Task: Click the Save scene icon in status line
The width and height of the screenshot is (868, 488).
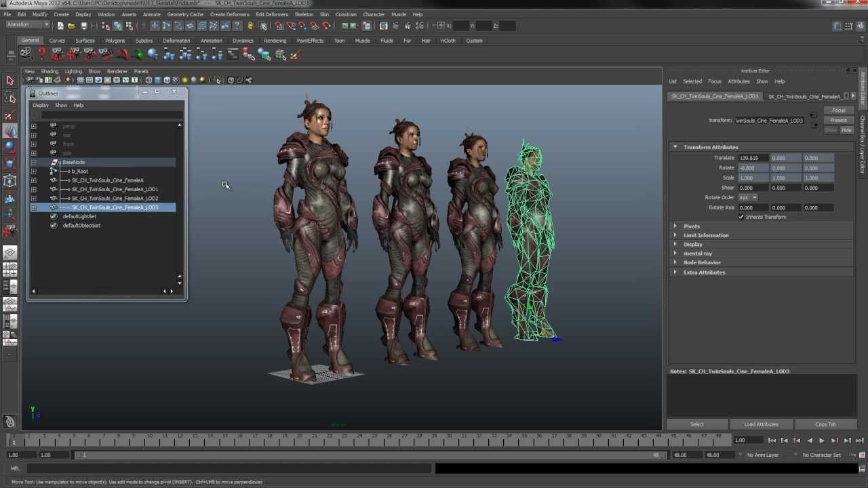Action: pyautogui.click(x=84, y=26)
